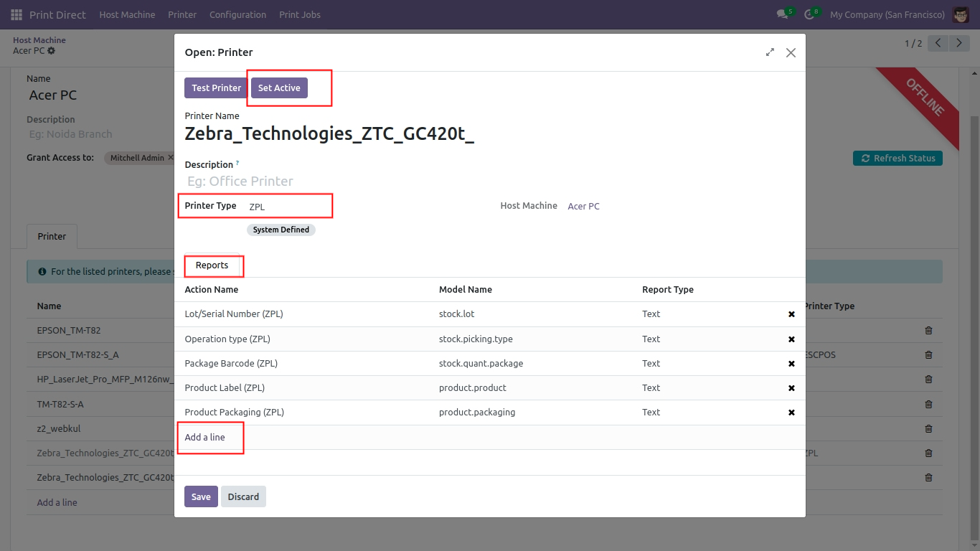Viewport: 980px width, 551px height.
Task: Go to previous record with pager arrow
Action: (938, 43)
